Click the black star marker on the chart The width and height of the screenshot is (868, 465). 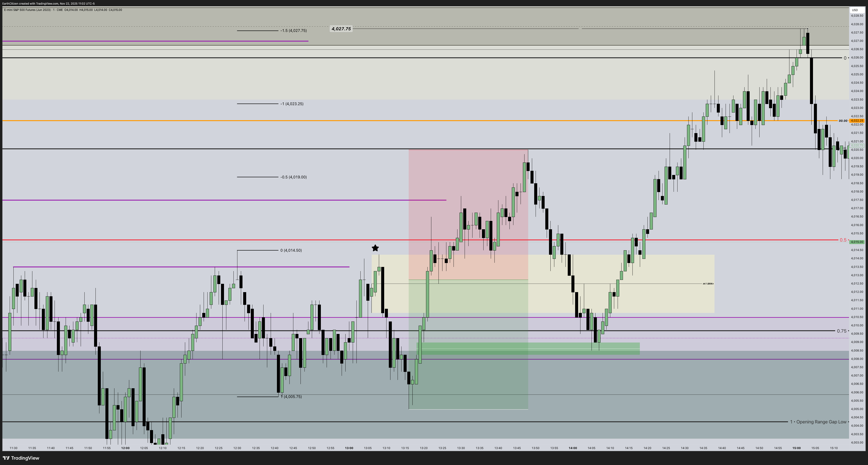pyautogui.click(x=375, y=248)
